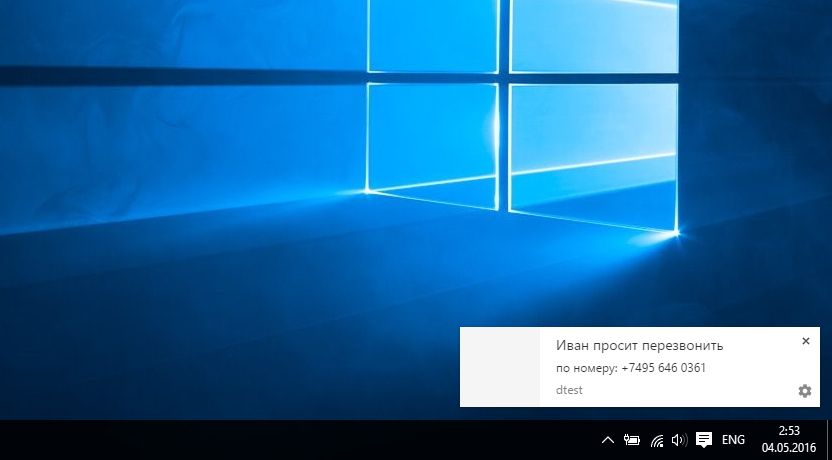
Task: Click the Show desktop strip at taskbar edge
Action: click(x=829, y=440)
